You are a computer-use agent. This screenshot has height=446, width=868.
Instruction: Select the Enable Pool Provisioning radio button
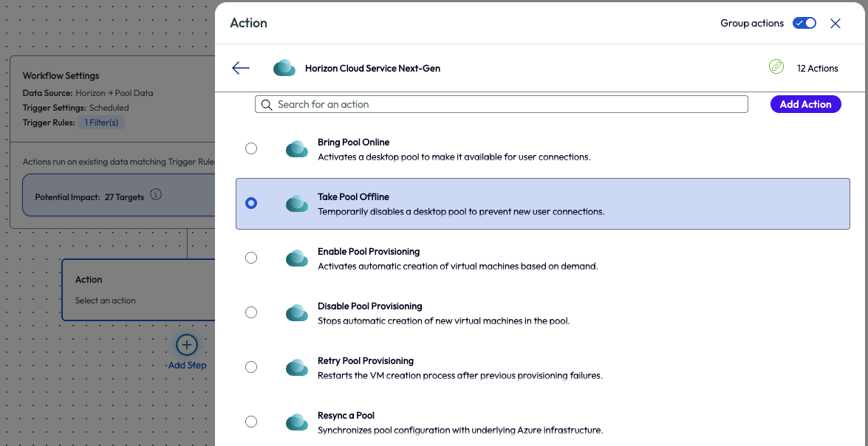point(251,258)
